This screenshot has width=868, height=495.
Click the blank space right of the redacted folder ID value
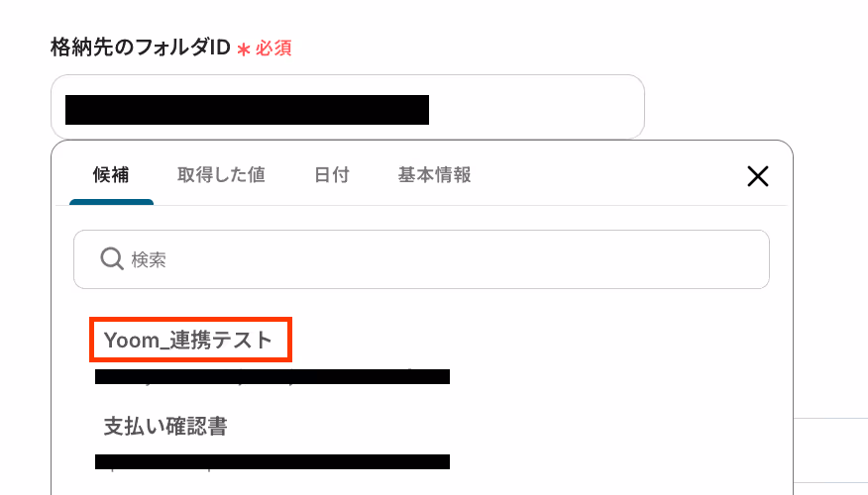(534, 110)
